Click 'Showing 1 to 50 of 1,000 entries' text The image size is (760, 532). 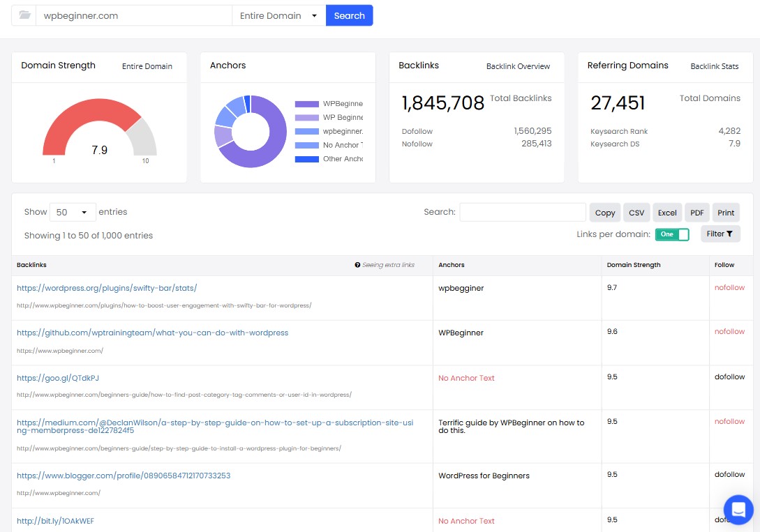click(x=88, y=236)
